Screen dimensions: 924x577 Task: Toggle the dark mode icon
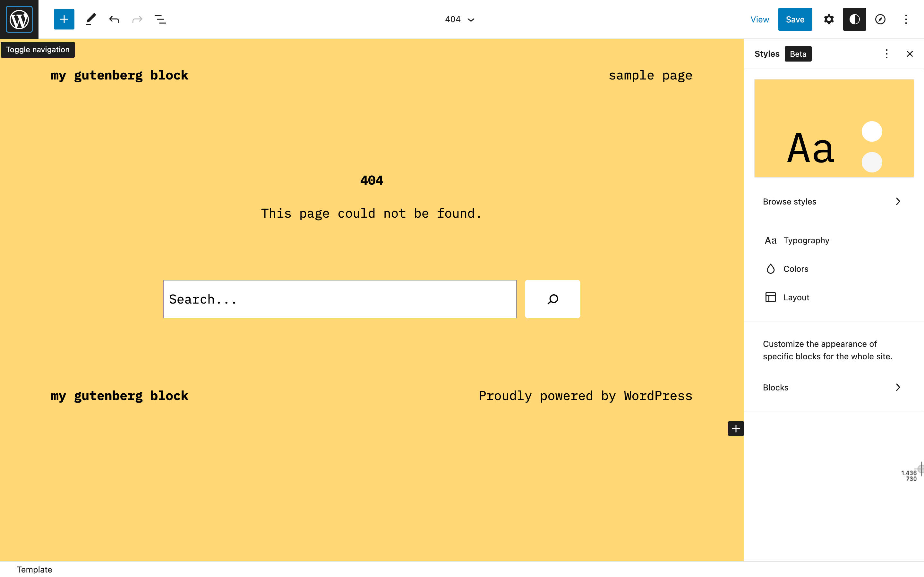click(x=855, y=19)
